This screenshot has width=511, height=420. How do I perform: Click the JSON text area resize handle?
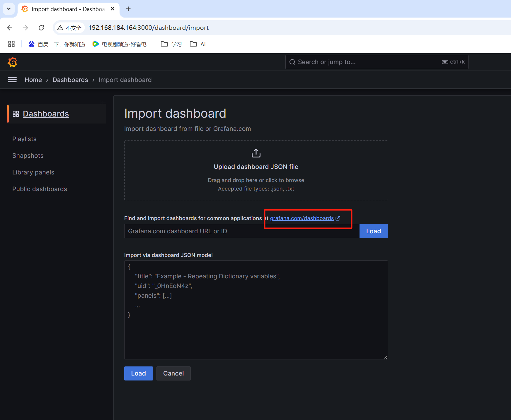(x=386, y=357)
